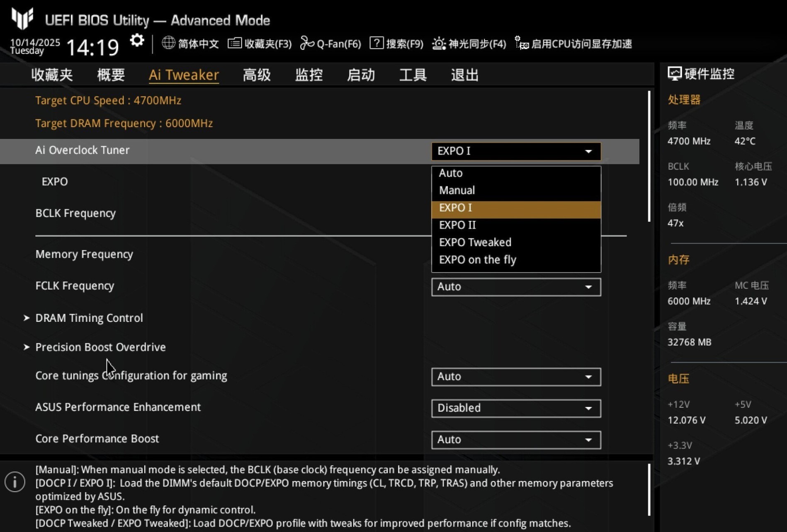The width and height of the screenshot is (787, 532).
Task: Switch to the 监控 tab
Action: tap(308, 75)
